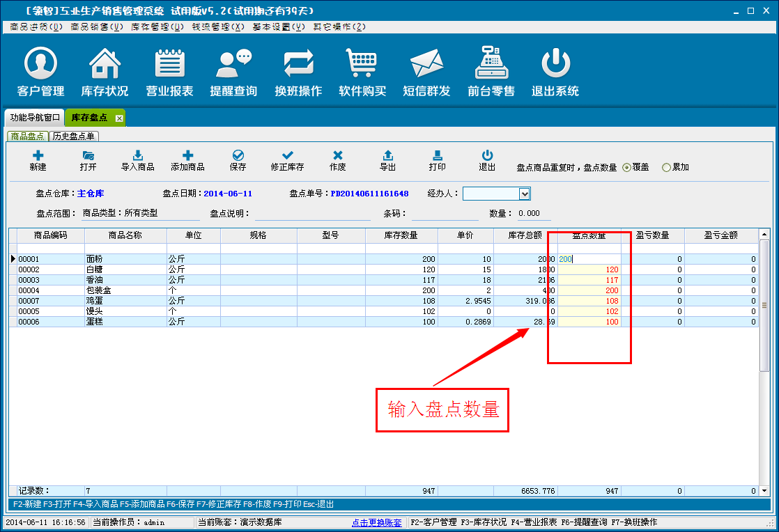This screenshot has width=779, height=532.
Task: Open 基本设置 menu
Action: tap(279, 26)
